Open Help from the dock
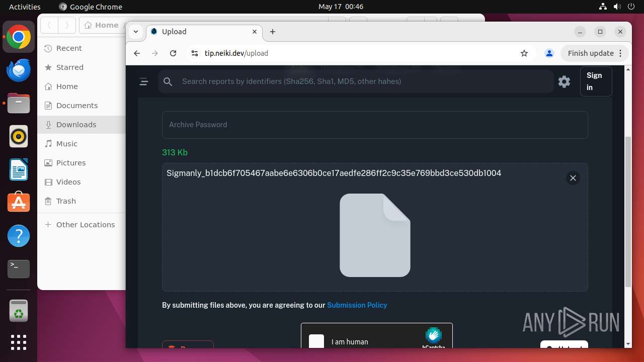Screen dimensions: 644x362 tap(19, 236)
